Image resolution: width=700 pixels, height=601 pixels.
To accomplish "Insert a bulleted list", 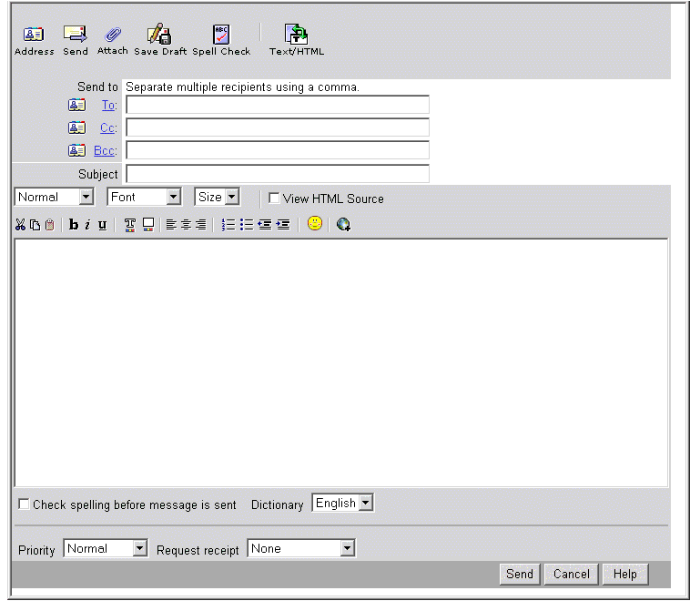I will [247, 225].
